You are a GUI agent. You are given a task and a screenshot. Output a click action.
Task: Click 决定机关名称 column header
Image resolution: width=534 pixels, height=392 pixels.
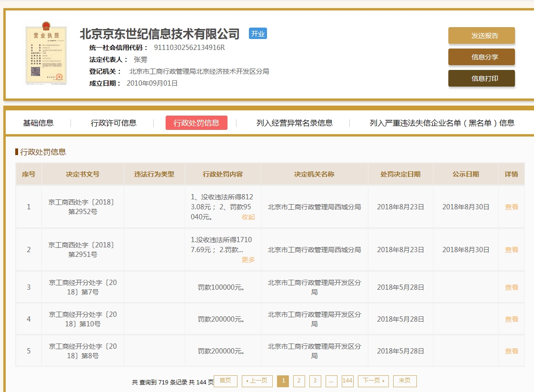[314, 174]
